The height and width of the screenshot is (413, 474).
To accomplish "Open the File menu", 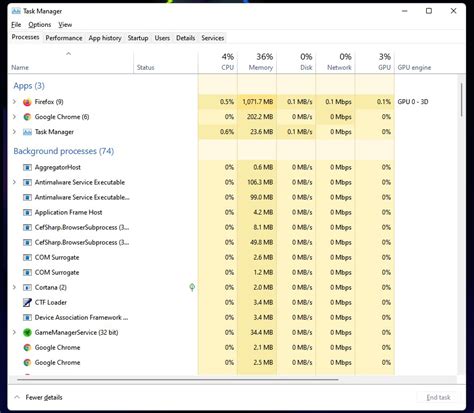I will (16, 25).
